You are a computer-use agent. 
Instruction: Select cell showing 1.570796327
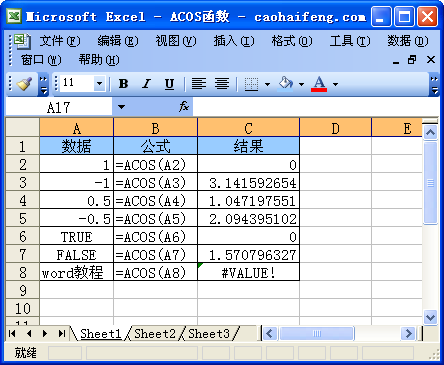click(x=248, y=254)
